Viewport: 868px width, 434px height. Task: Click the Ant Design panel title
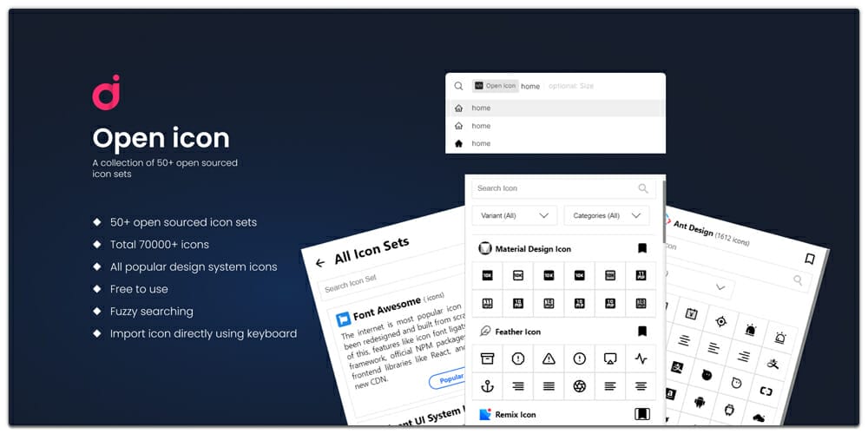[x=693, y=228]
